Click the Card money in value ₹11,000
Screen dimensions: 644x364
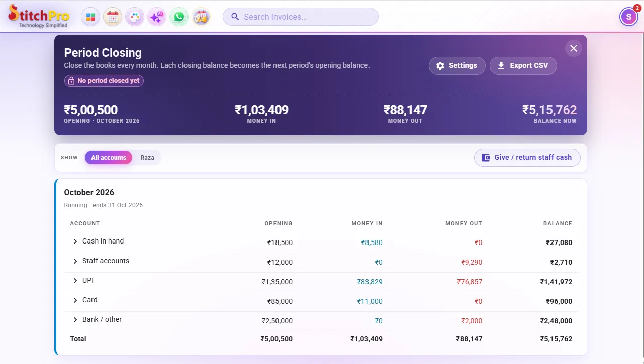(370, 301)
